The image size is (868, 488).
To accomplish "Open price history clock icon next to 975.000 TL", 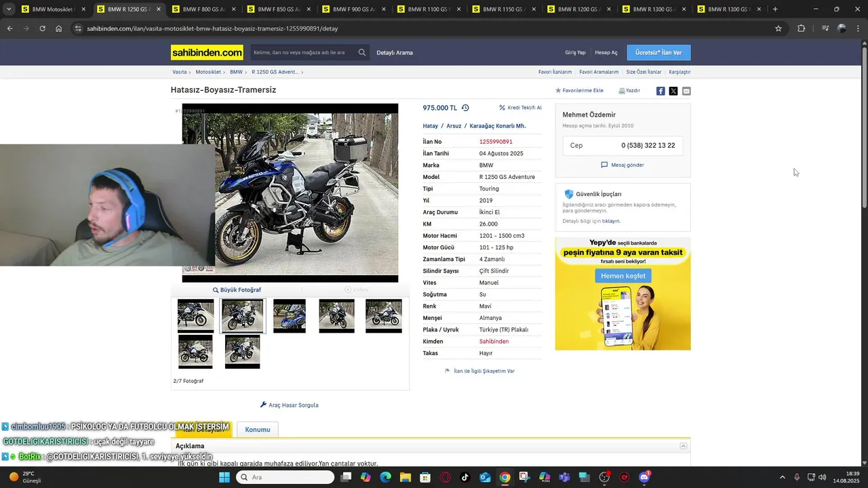I will point(465,108).
